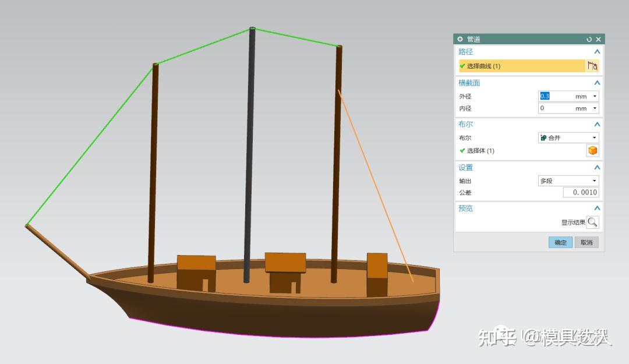
Task: Click the orange cube select-body icon
Action: click(x=592, y=150)
